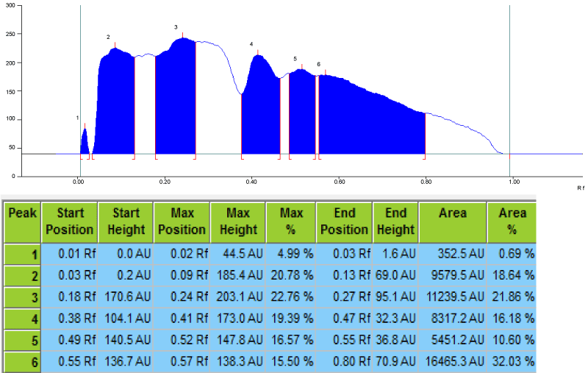
Task: Click the Start Position column header
Action: tap(69, 222)
